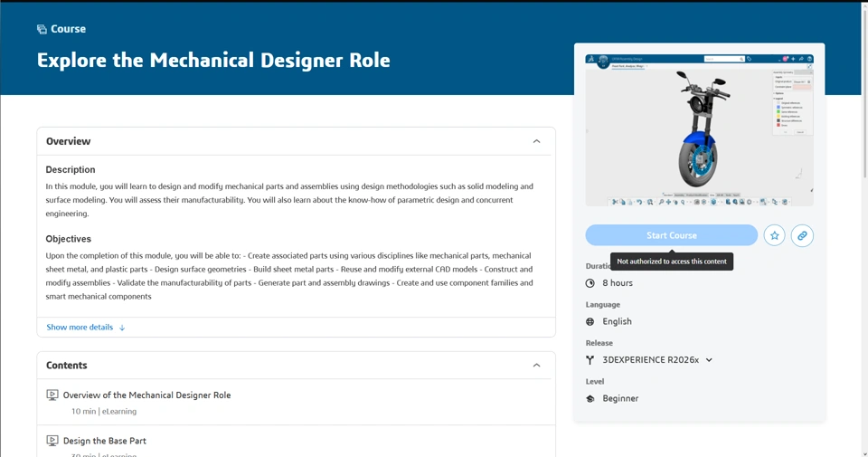The width and height of the screenshot is (868, 457).
Task: Copy course link with chain icon
Action: pyautogui.click(x=802, y=235)
